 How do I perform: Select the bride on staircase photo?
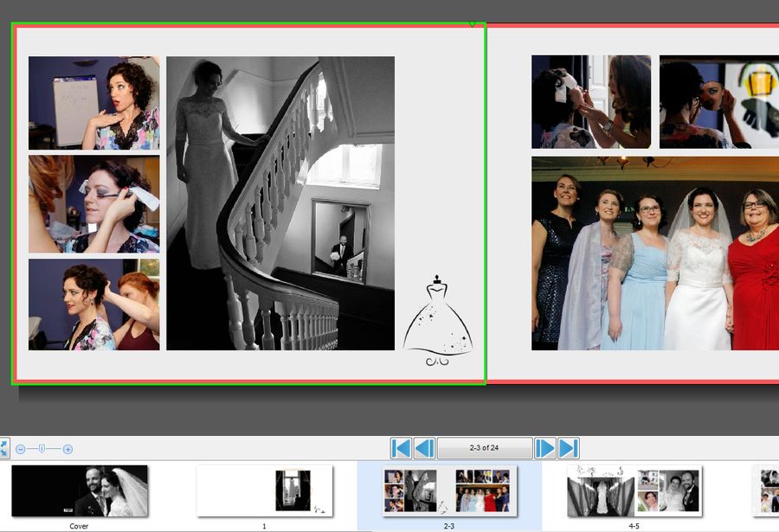(x=279, y=203)
